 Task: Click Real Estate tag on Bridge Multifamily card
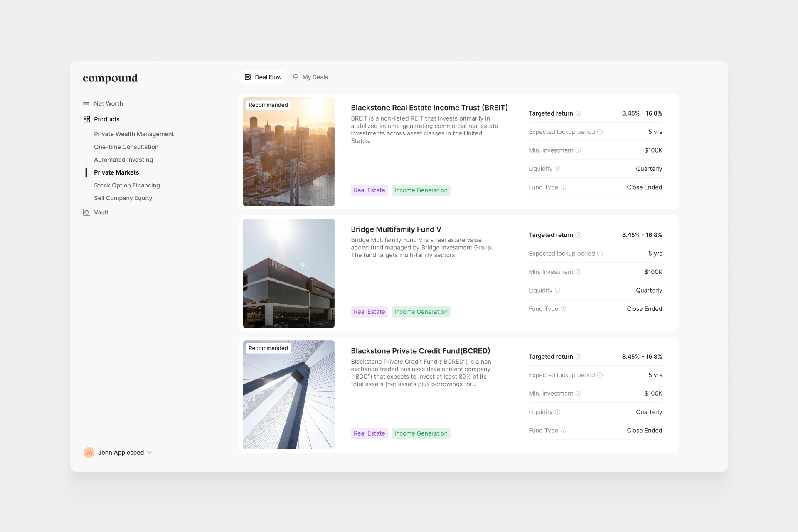tap(369, 312)
